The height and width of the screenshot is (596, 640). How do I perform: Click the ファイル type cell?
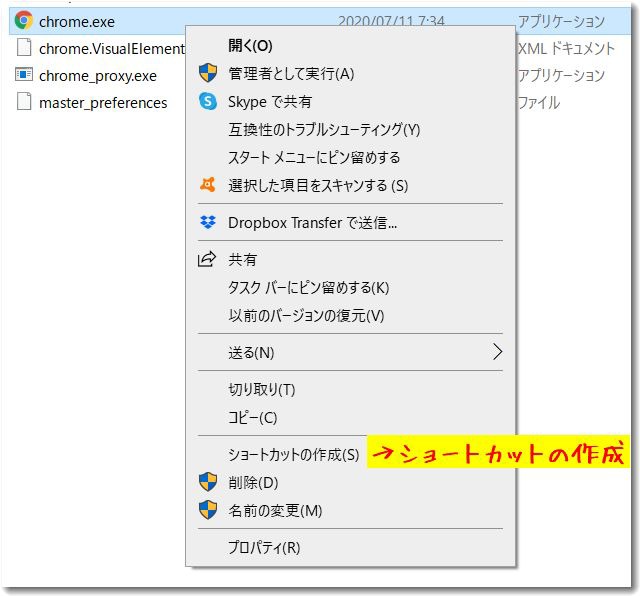point(539,102)
